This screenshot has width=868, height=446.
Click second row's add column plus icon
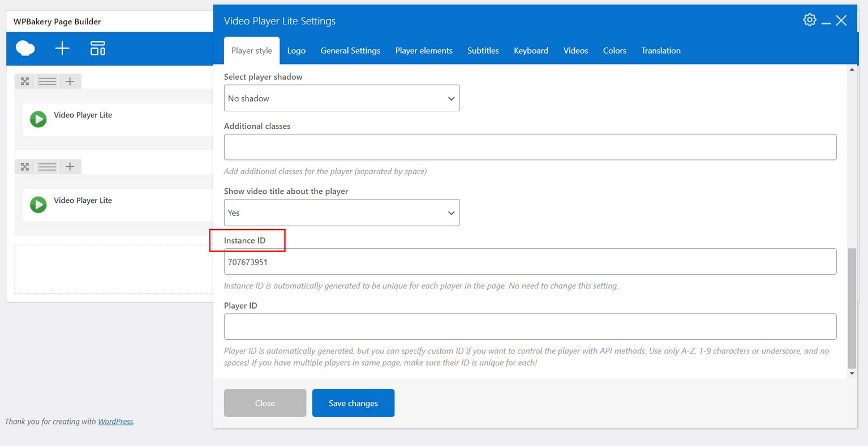pos(70,167)
